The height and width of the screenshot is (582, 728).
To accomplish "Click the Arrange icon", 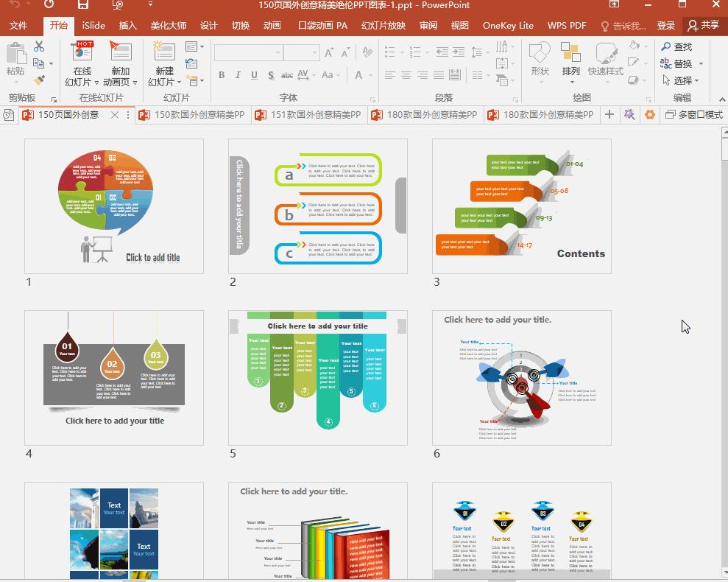I will 570,52.
